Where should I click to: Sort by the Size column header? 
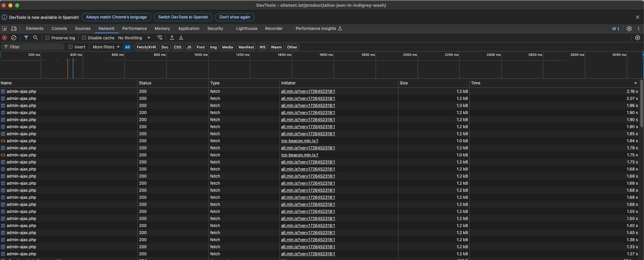[434, 83]
